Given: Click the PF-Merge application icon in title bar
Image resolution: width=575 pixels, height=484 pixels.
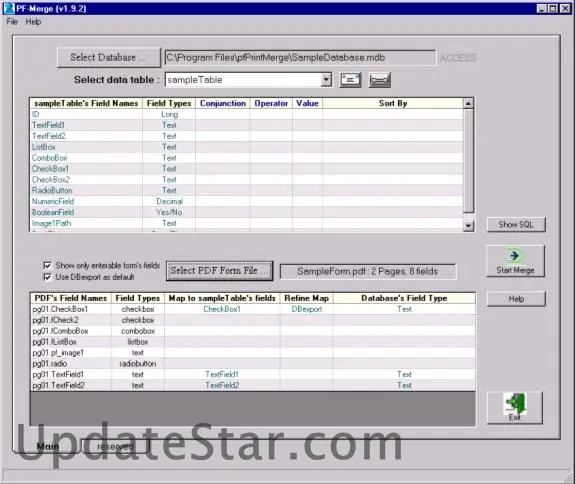Looking at the screenshot, I should 8,8.
